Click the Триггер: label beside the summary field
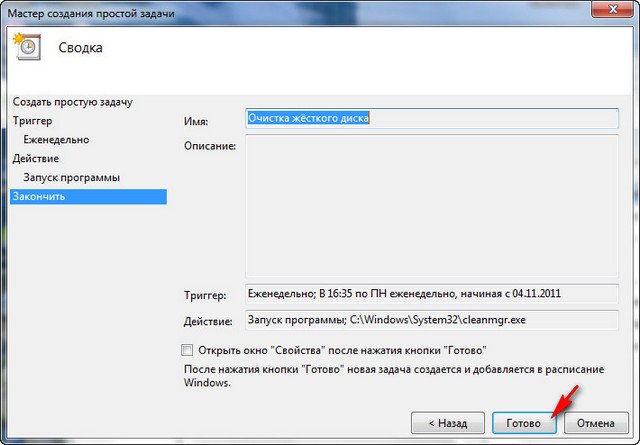Screen dimensions: 640x445 pyautogui.click(x=205, y=295)
